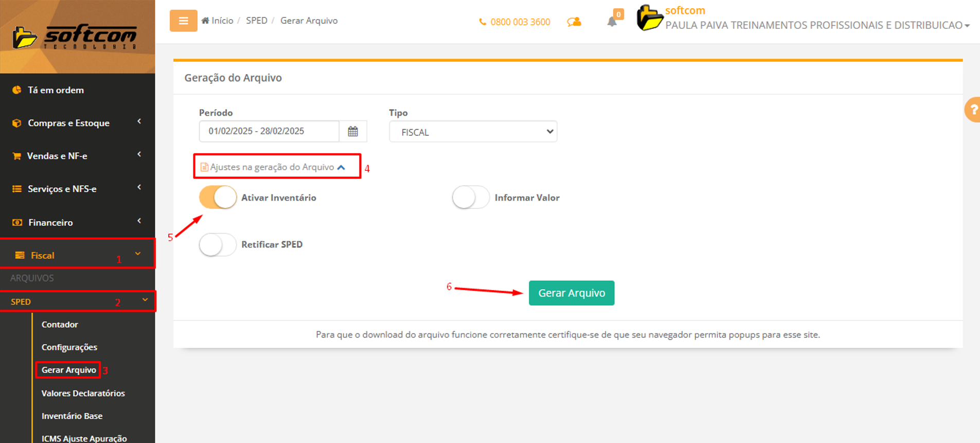Enable the Informar Valor toggle
Screen dimensions: 980x443
470,198
